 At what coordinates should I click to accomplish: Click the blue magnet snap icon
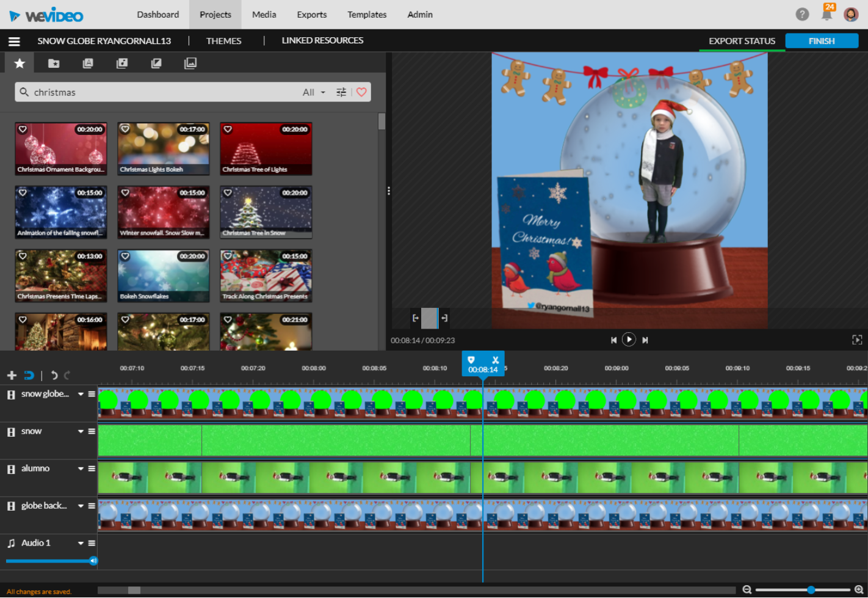tap(29, 375)
